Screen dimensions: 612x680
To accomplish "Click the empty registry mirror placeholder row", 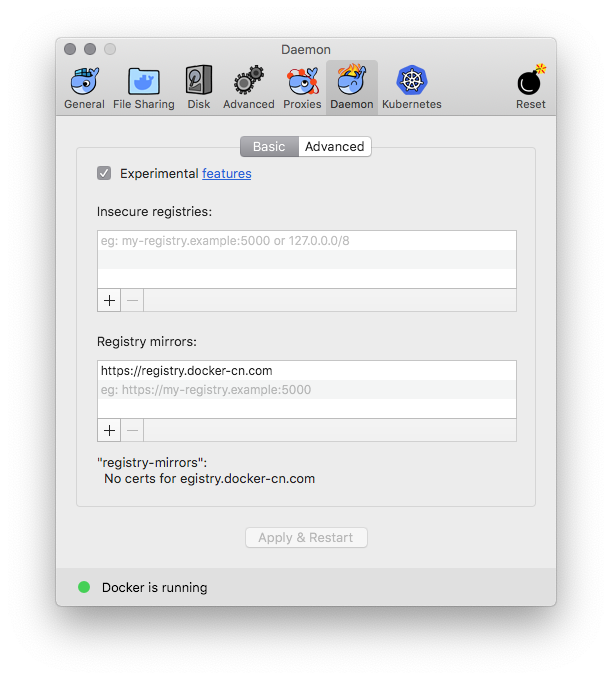I will [x=307, y=389].
